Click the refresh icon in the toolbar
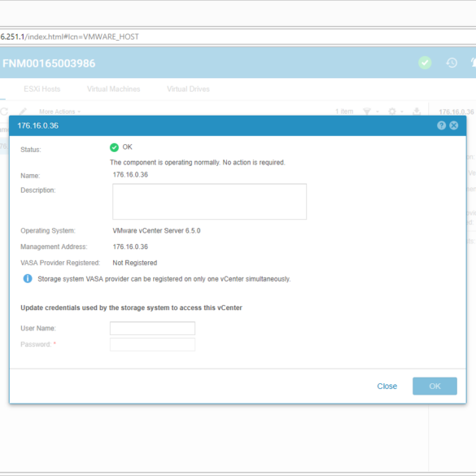This screenshot has width=476, height=476. coord(4,111)
